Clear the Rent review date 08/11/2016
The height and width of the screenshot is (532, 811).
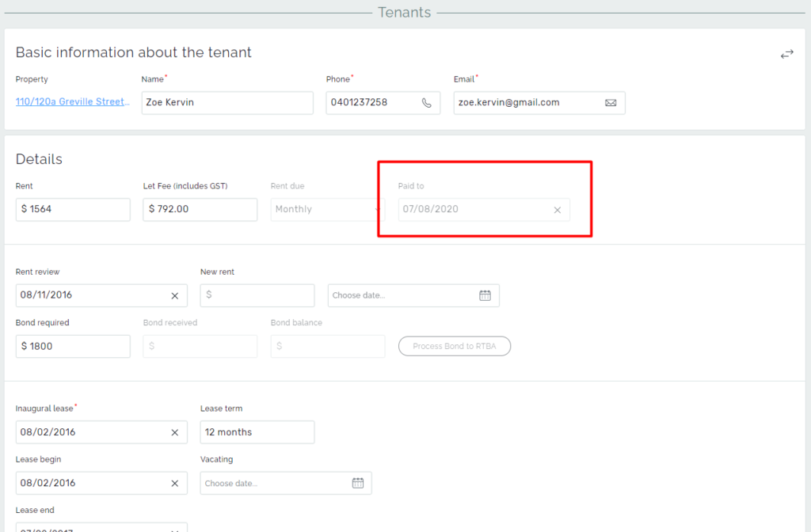175,295
